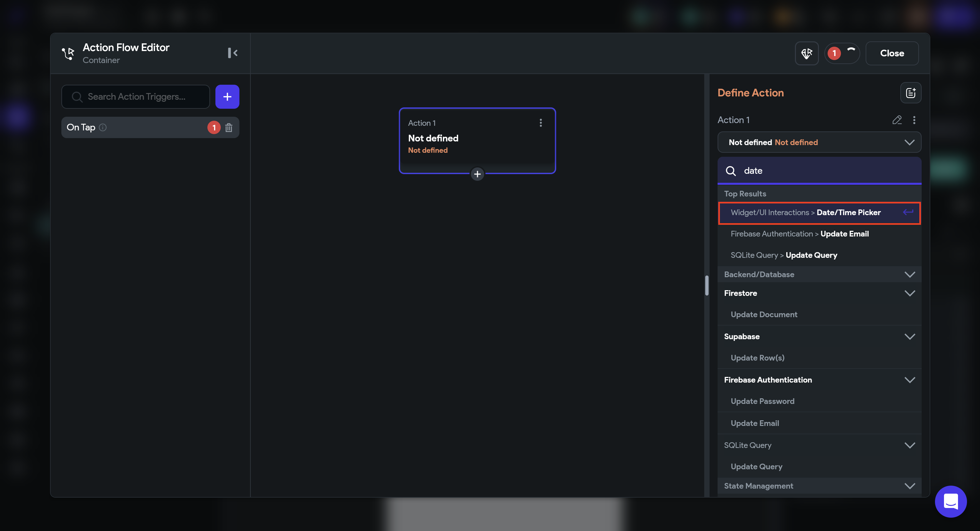Open the Not defined action dropdown

coord(819,142)
